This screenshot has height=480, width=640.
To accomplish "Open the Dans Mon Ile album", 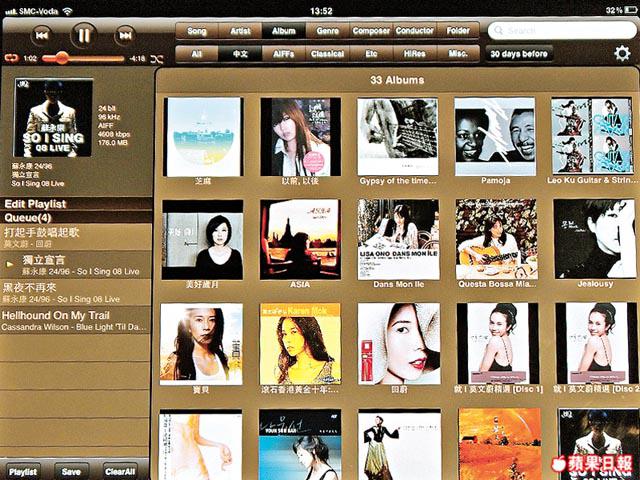I will tap(398, 240).
